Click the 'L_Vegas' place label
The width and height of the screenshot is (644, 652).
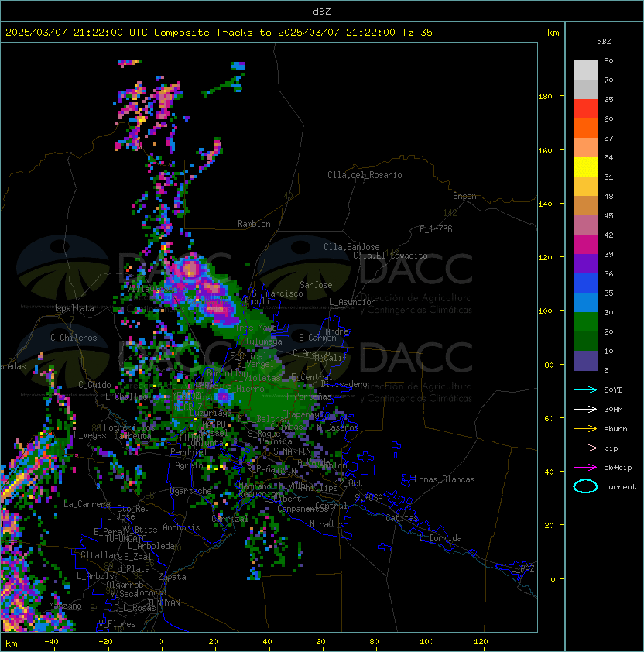(x=90, y=435)
